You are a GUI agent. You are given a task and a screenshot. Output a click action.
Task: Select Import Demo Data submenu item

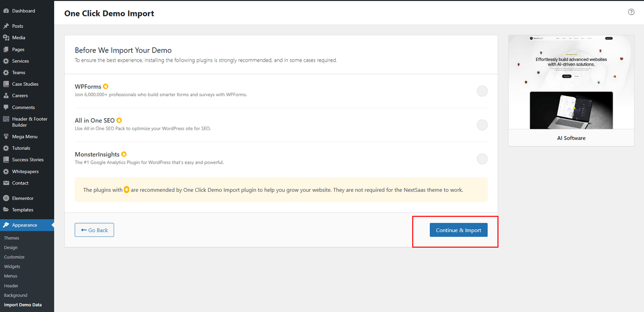pyautogui.click(x=23, y=305)
